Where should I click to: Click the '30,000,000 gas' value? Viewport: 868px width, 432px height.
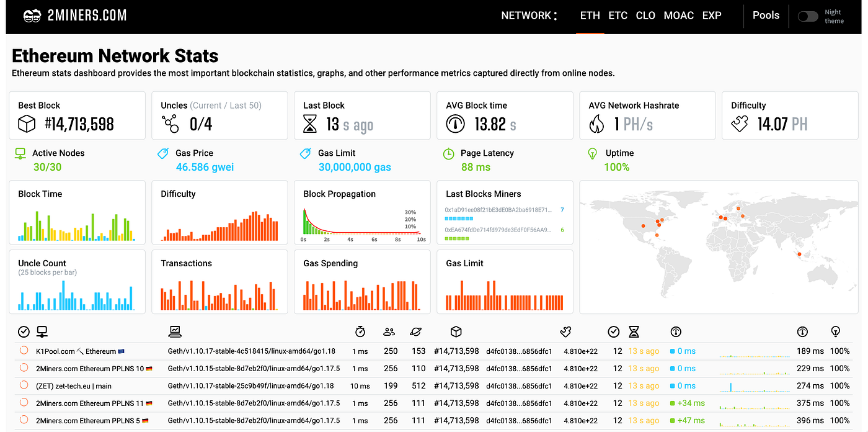point(355,168)
